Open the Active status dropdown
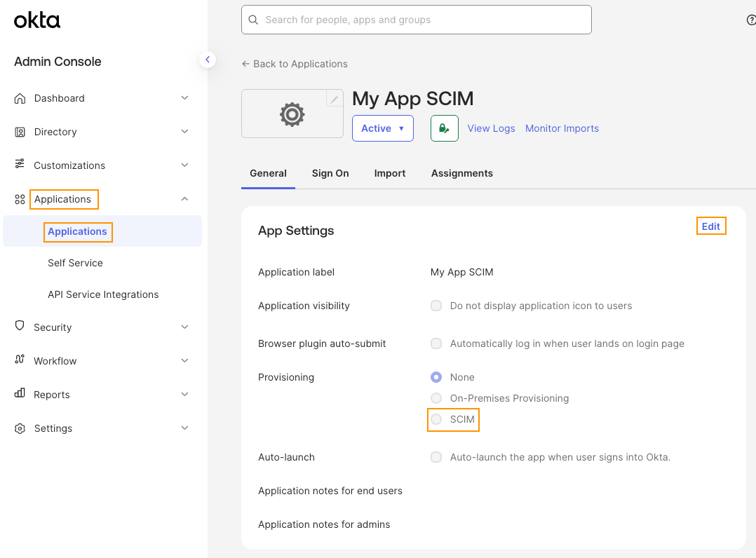The image size is (756, 558). click(x=383, y=128)
